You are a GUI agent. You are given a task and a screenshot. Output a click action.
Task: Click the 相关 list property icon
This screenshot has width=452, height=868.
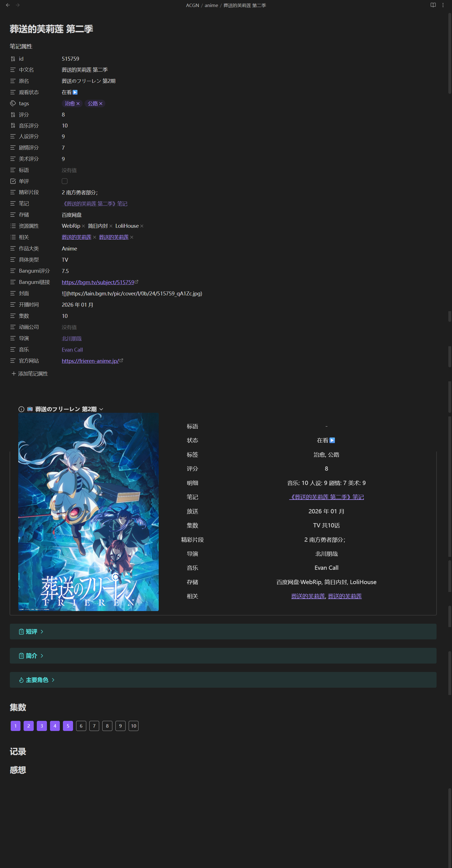tap(13, 237)
